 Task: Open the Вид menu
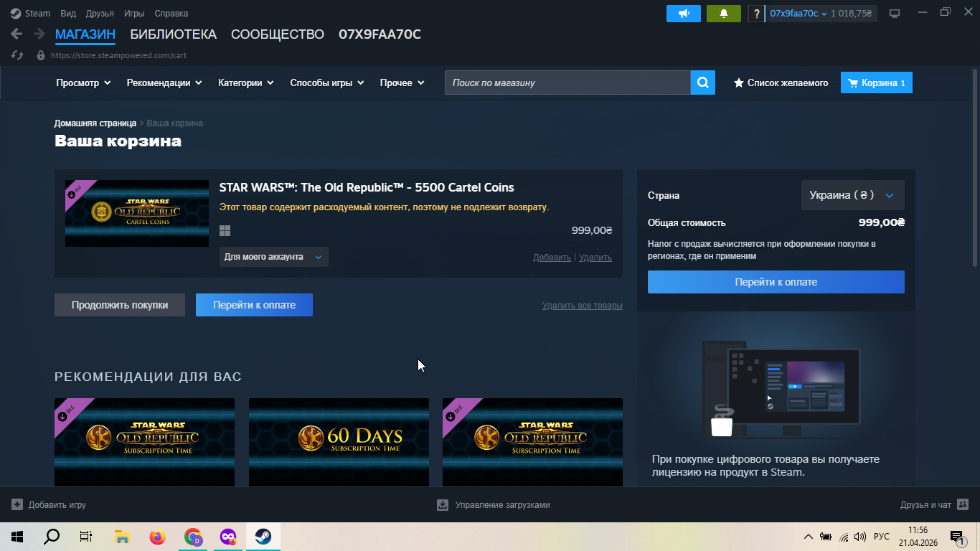pyautogui.click(x=68, y=14)
